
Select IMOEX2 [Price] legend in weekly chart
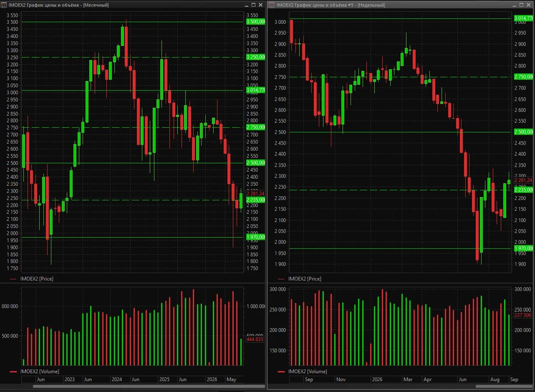click(x=299, y=279)
